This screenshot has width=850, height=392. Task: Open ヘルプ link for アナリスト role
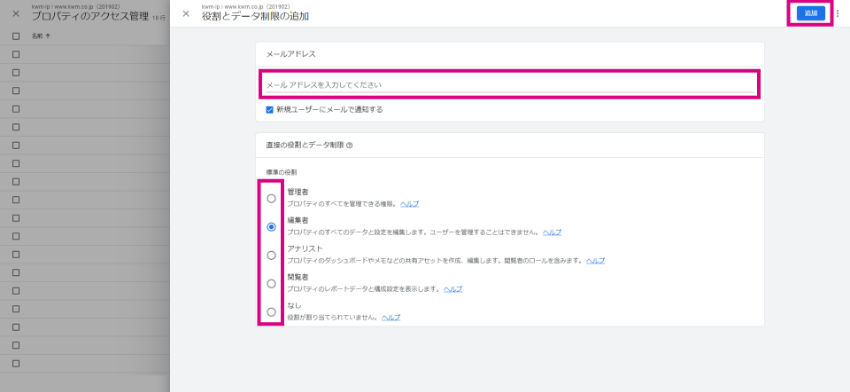pos(595,260)
